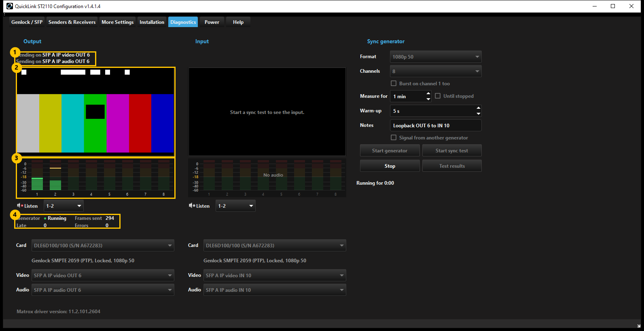The image size is (644, 331).
Task: Click the Output Listen speaker icon
Action: [19, 206]
